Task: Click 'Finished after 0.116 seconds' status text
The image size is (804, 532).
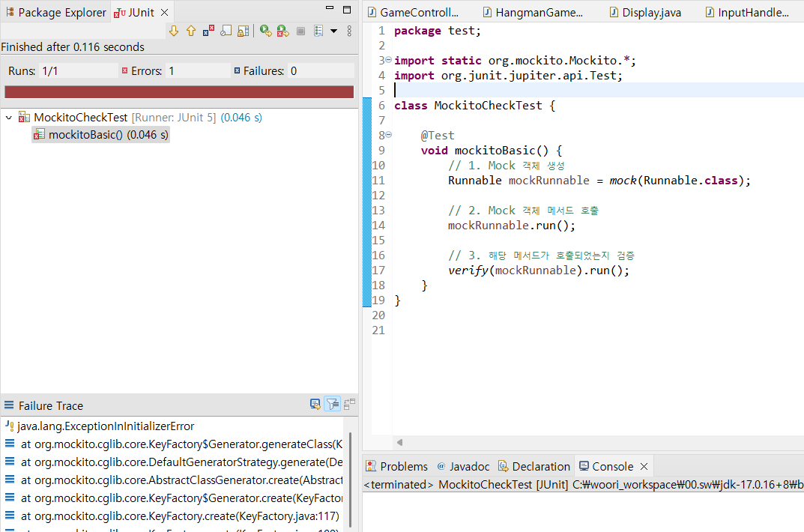Action: (73, 47)
